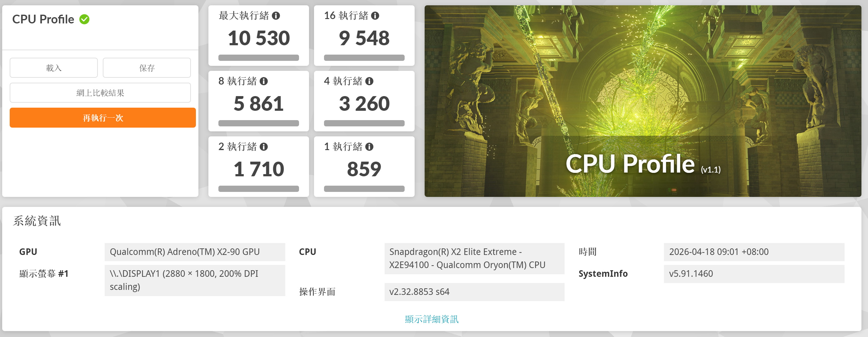This screenshot has height=337, width=868.
Task: Click the CPU Profile banner image
Action: click(642, 101)
